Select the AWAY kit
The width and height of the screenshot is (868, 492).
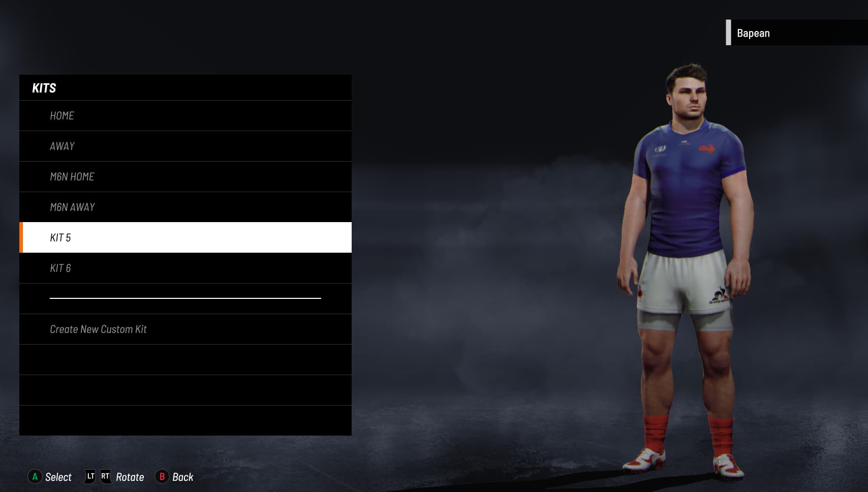tap(185, 146)
